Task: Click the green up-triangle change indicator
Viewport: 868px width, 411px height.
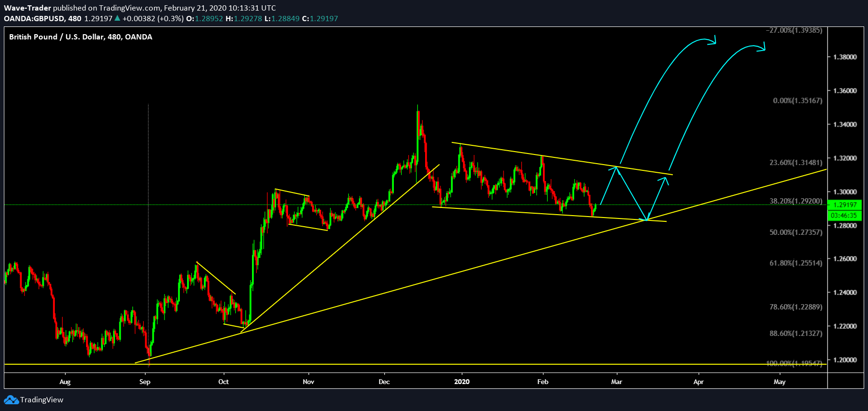Action: (x=117, y=18)
